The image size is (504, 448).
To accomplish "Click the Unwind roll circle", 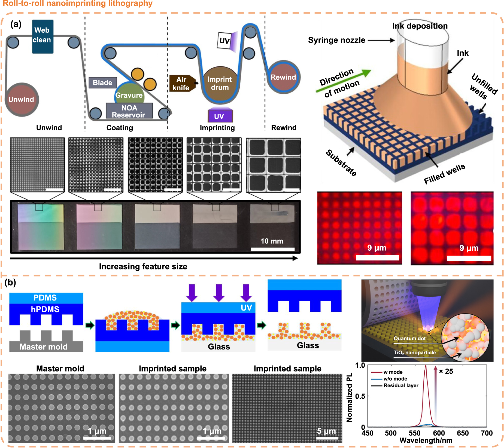I will click(x=22, y=100).
